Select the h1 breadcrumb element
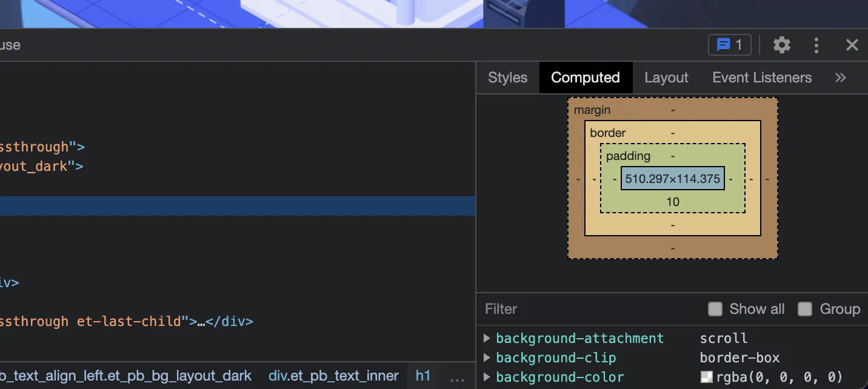The height and width of the screenshot is (389, 868). click(422, 376)
